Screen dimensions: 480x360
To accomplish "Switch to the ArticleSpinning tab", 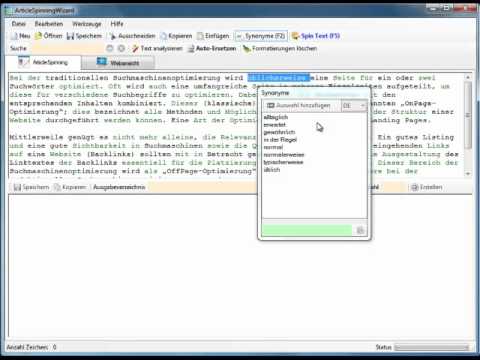I will click(43, 62).
